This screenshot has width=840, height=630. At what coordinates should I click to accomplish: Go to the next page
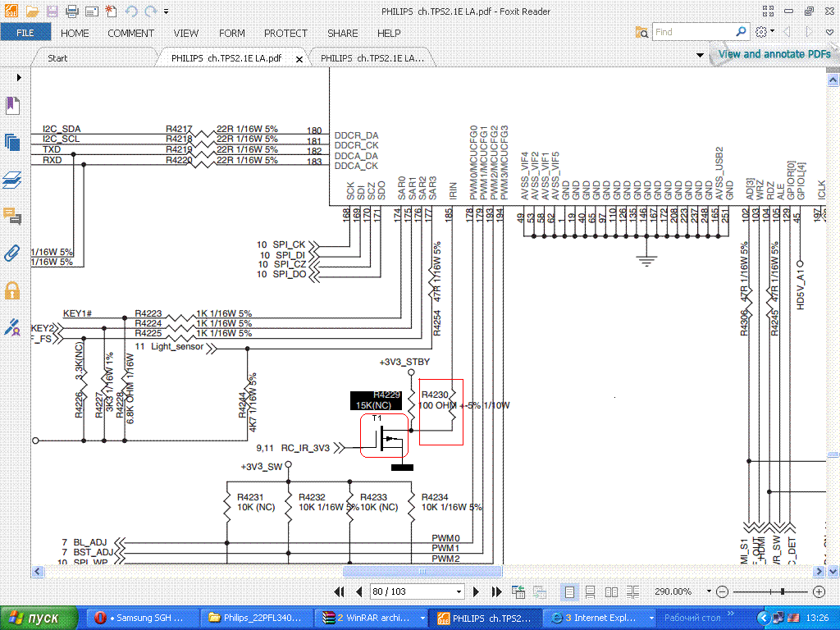(477, 592)
